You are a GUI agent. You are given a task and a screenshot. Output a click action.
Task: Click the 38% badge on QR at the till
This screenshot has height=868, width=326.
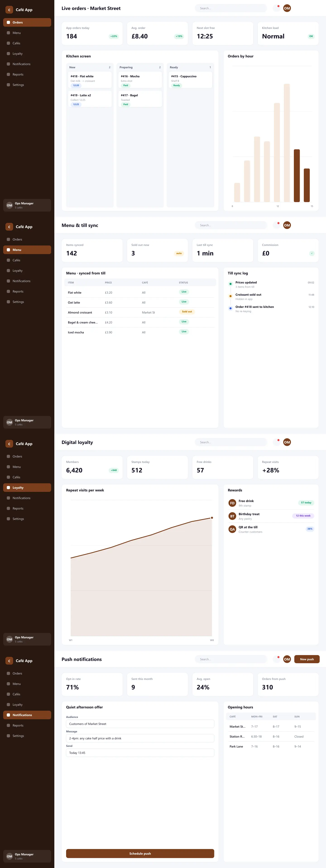(x=310, y=529)
